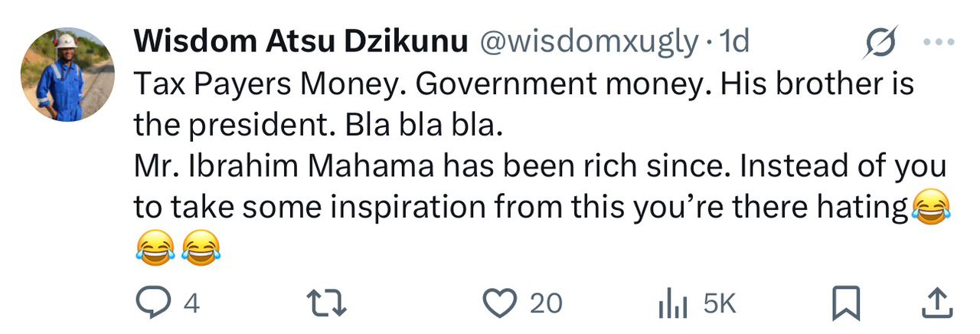Click the 5K views count
Screen dimensions: 980x334
point(719,304)
